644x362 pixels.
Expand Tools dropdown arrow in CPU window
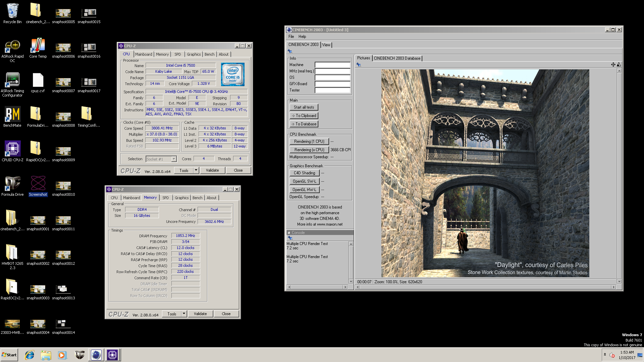[196, 170]
